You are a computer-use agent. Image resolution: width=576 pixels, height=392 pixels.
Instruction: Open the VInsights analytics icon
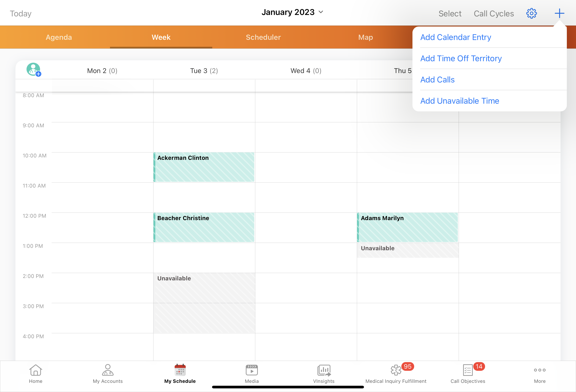[324, 374]
